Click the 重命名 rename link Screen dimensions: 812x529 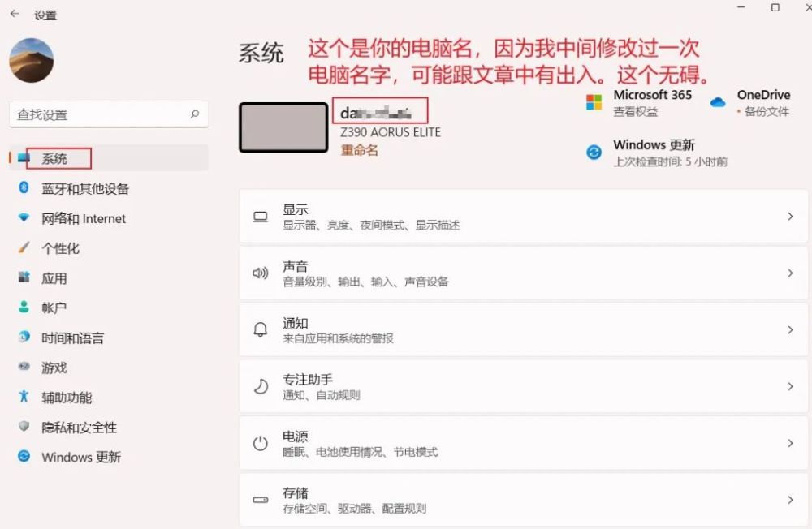coord(360,150)
